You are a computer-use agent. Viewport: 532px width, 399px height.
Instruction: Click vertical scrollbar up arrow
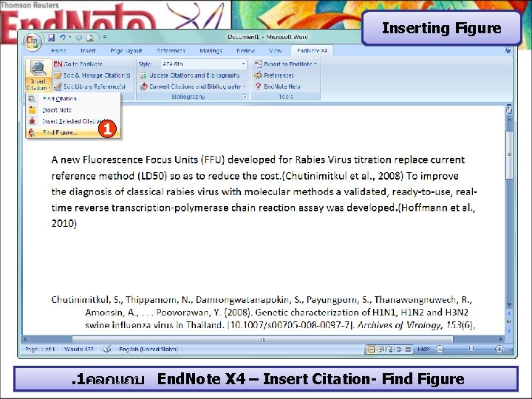click(x=509, y=120)
